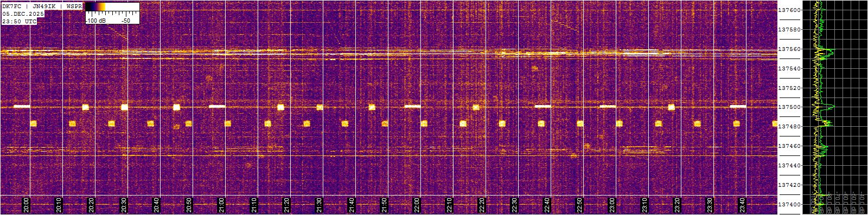
Task: Click the -50 legend label
Action: pos(125,20)
